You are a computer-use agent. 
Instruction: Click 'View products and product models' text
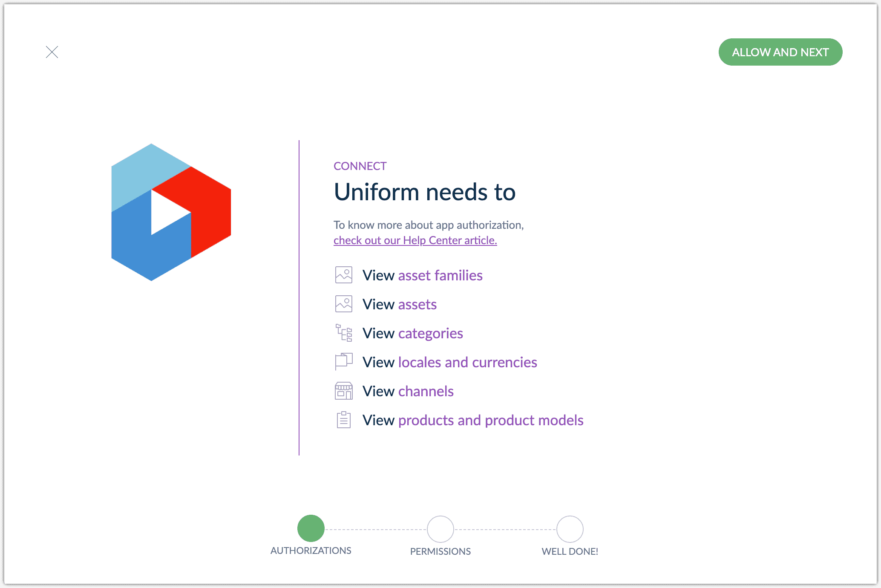coord(473,420)
